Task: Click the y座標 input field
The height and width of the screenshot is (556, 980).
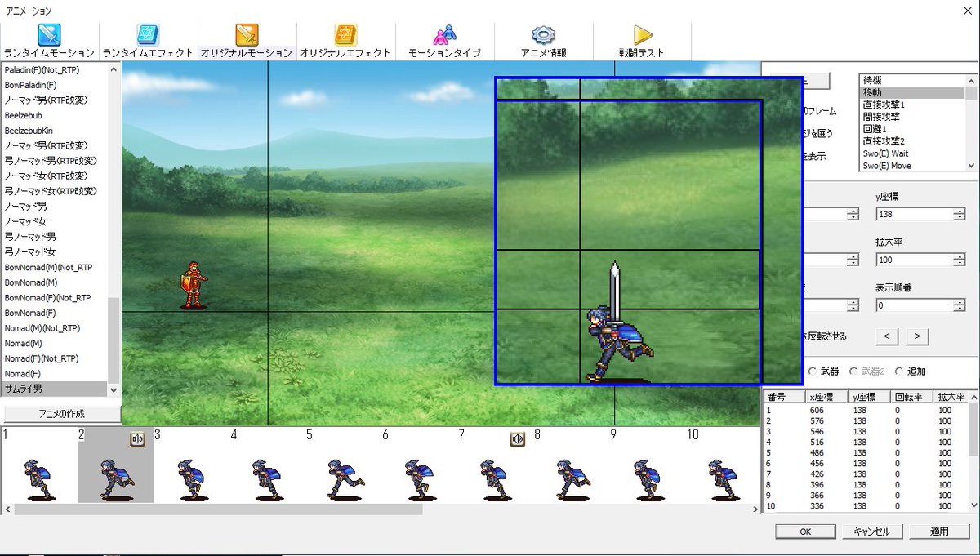Action: pos(914,214)
